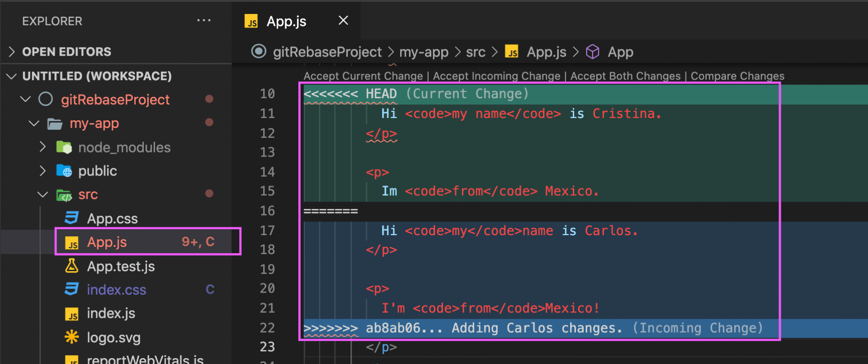Click the modified dot beside my-app
Screen dimensions: 868x364
(x=209, y=122)
